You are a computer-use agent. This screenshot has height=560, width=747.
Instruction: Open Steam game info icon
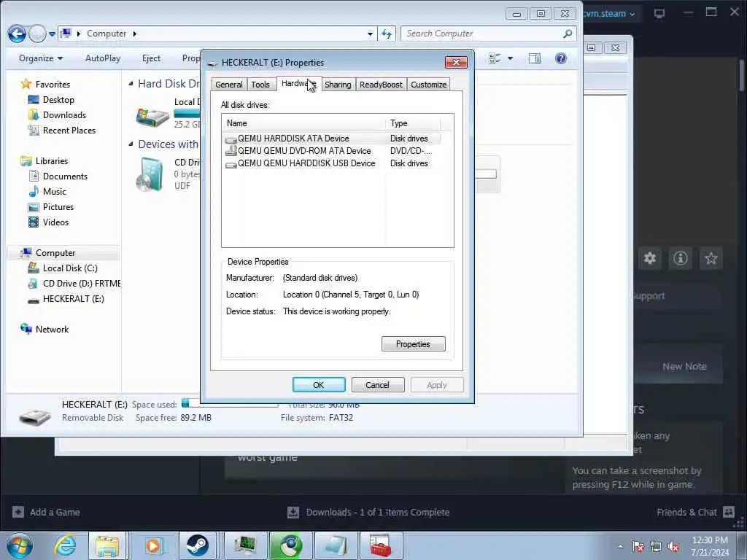(x=681, y=259)
